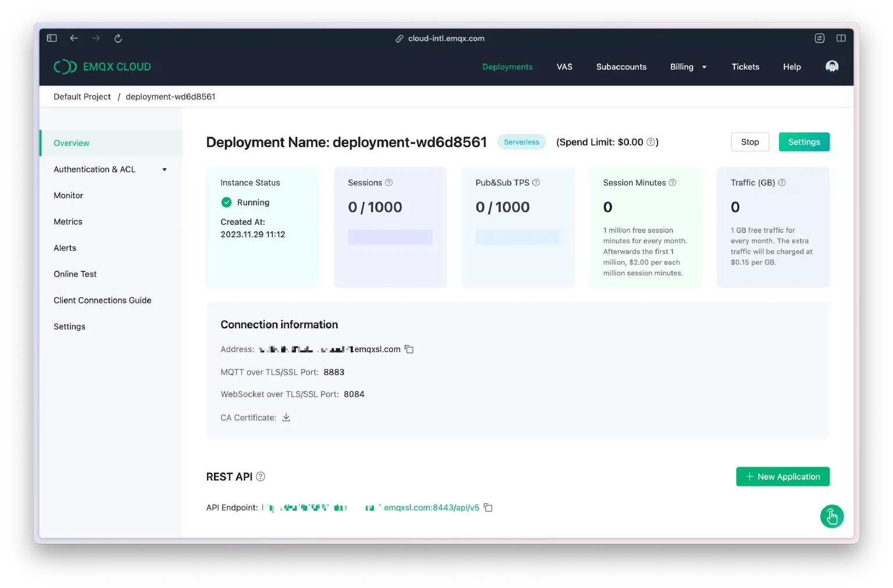Image resolution: width=893 pixels, height=588 pixels.
Task: Show the Sessions info tooltip icon
Action: pyautogui.click(x=389, y=182)
